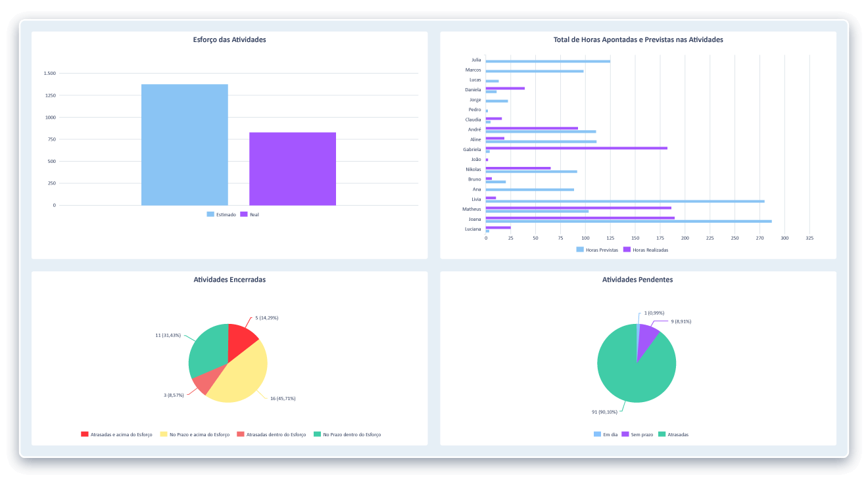Click the Julia row label
The image size is (868, 477).
coord(476,60)
